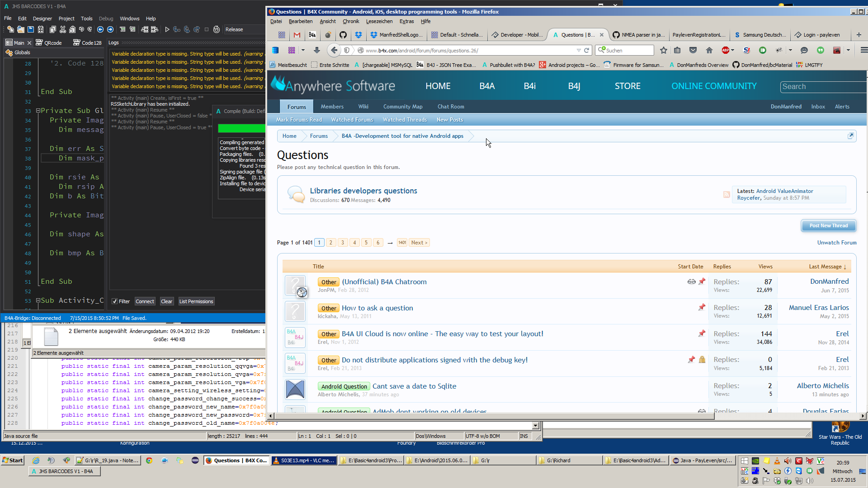Click the Save icon in B4A toolbar
This screenshot has height=488, width=868.
[x=31, y=29]
